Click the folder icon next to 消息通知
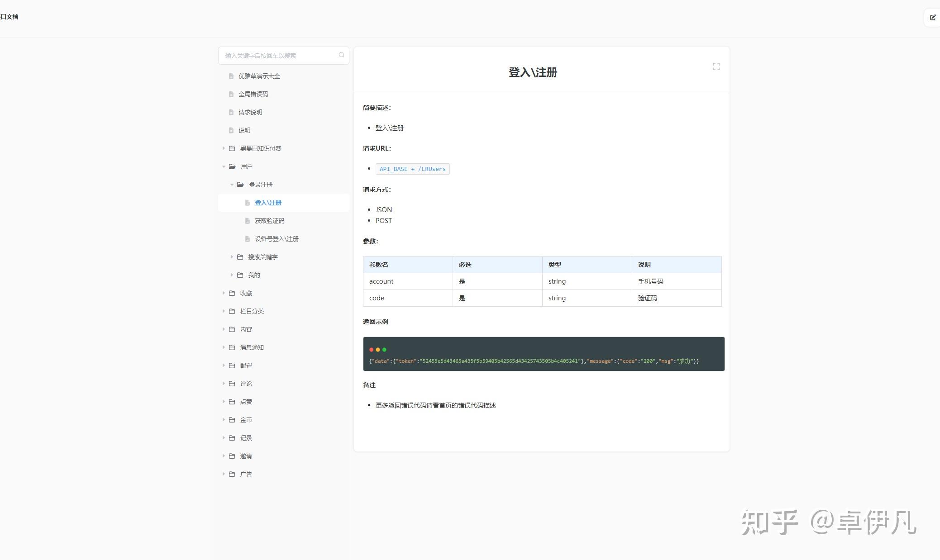940x560 pixels. (x=232, y=347)
